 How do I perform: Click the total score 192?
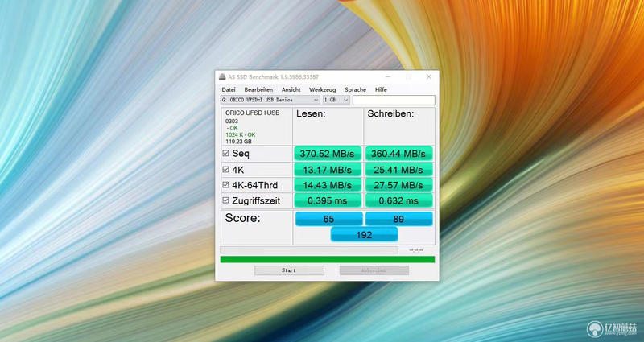(364, 234)
